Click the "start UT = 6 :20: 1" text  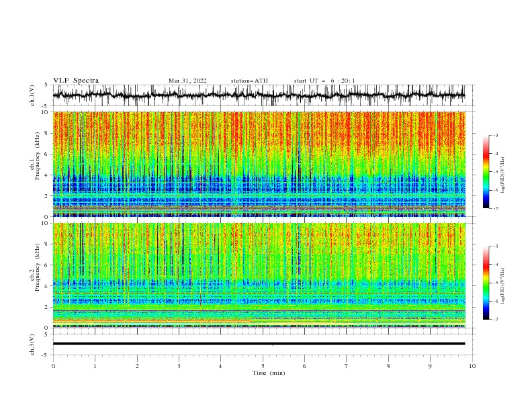(x=324, y=81)
